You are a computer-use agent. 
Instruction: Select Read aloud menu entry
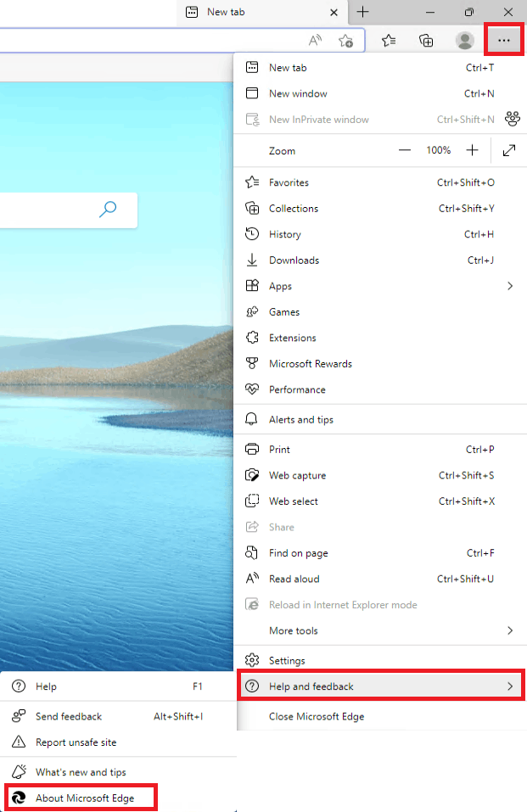[x=380, y=579]
